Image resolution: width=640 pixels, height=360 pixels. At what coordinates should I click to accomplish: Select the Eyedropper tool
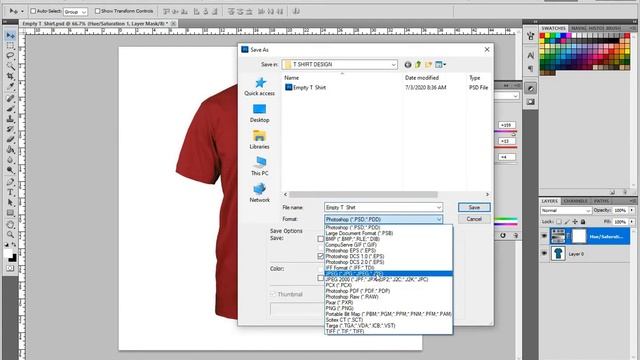[x=10, y=87]
